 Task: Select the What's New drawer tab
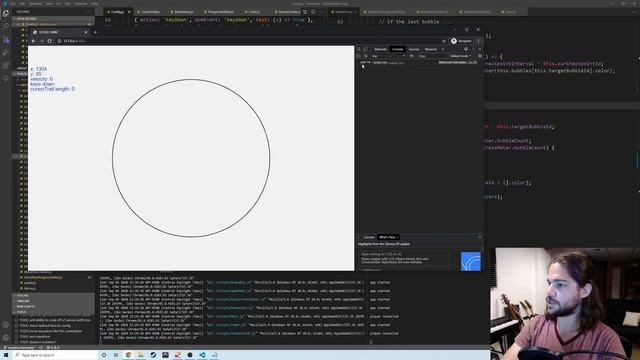coord(387,237)
